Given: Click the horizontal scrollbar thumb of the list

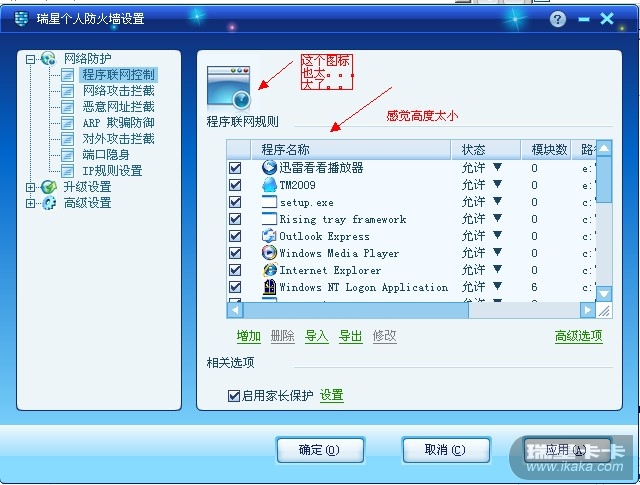Looking at the screenshot, I should pos(356,310).
